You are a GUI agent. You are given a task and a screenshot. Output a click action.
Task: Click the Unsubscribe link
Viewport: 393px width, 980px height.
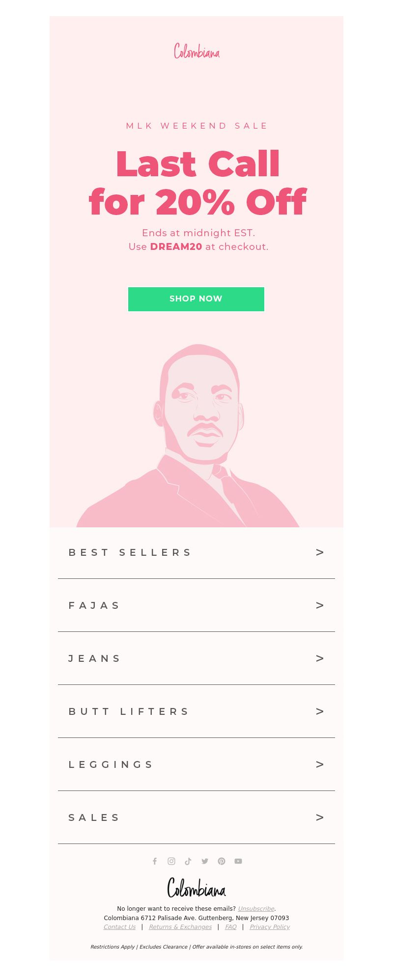click(256, 909)
